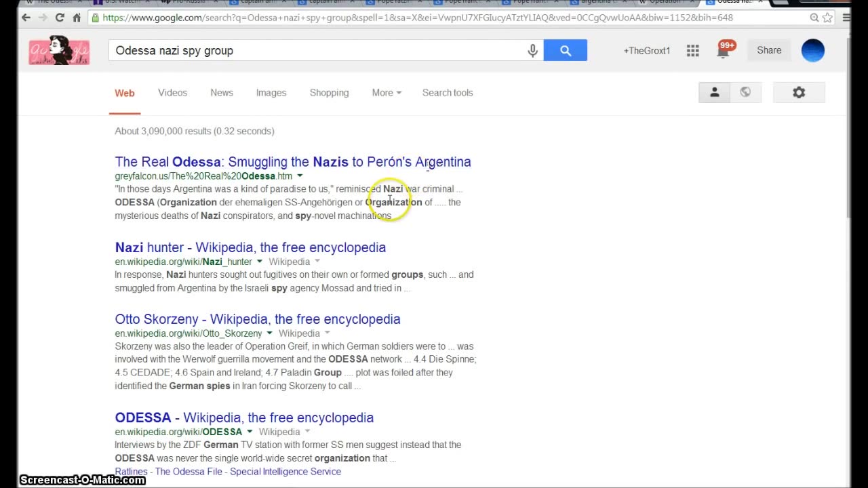The height and width of the screenshot is (488, 868).
Task: Expand the grey Wikipedia arrow under ODESSA result
Action: 307,432
